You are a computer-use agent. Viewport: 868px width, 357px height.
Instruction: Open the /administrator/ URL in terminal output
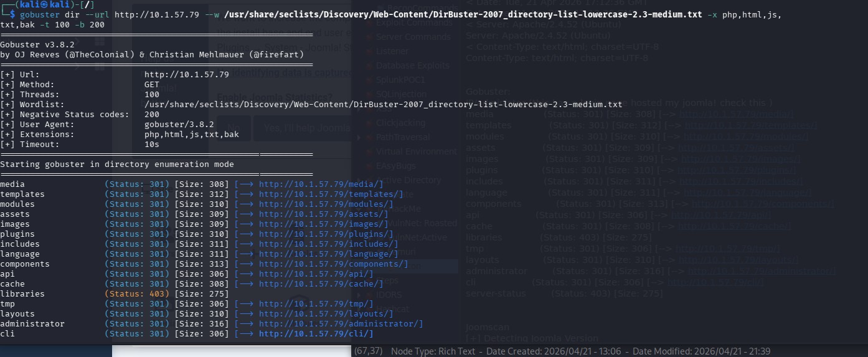pos(341,324)
